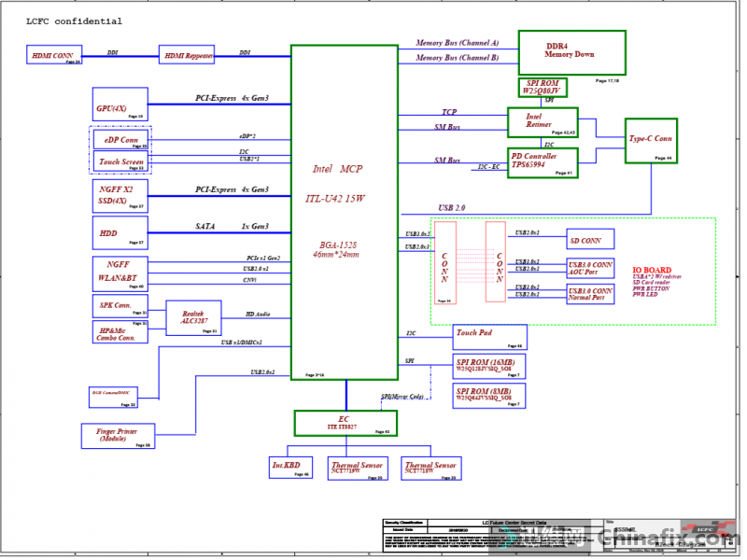The image size is (747, 560).
Task: Click the "Intel MCP" title text
Action: pos(338,169)
